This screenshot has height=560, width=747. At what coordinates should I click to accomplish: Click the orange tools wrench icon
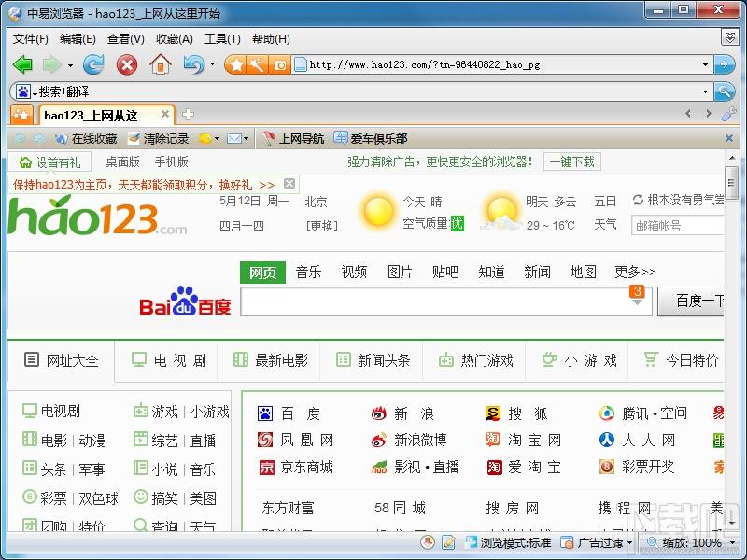(258, 64)
